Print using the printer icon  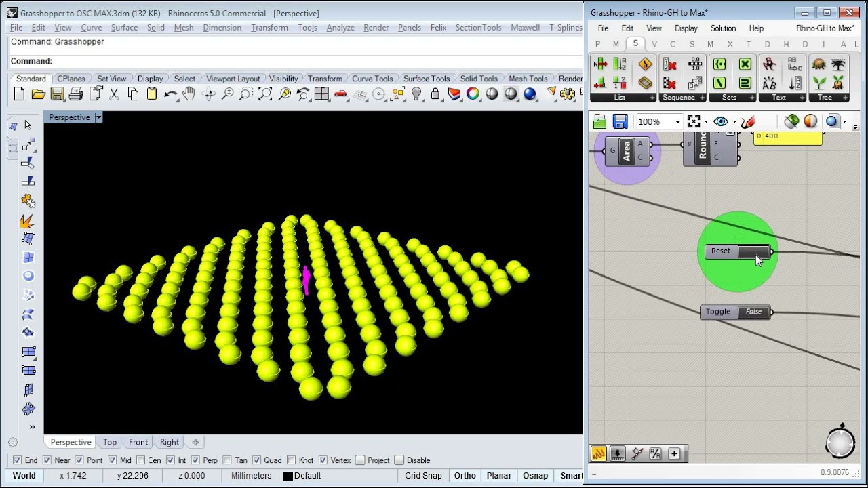pyautogui.click(x=76, y=94)
